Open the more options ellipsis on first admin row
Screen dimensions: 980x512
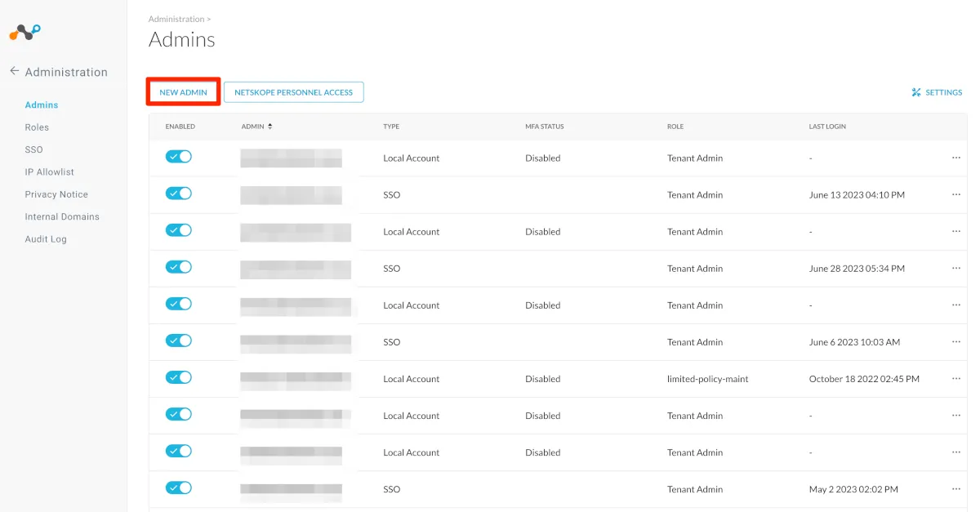click(x=956, y=158)
